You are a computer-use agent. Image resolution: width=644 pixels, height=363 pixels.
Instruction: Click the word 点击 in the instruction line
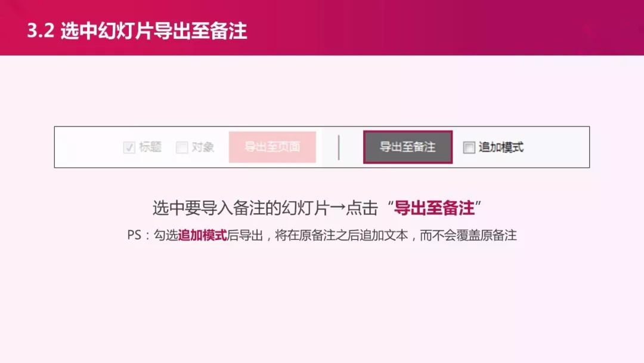(x=362, y=208)
